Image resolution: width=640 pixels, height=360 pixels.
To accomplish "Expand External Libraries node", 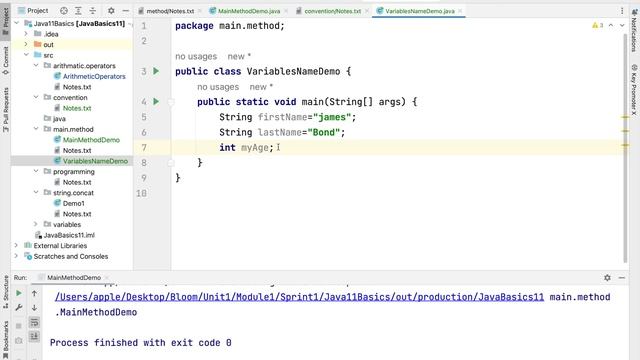I will coord(16,246).
